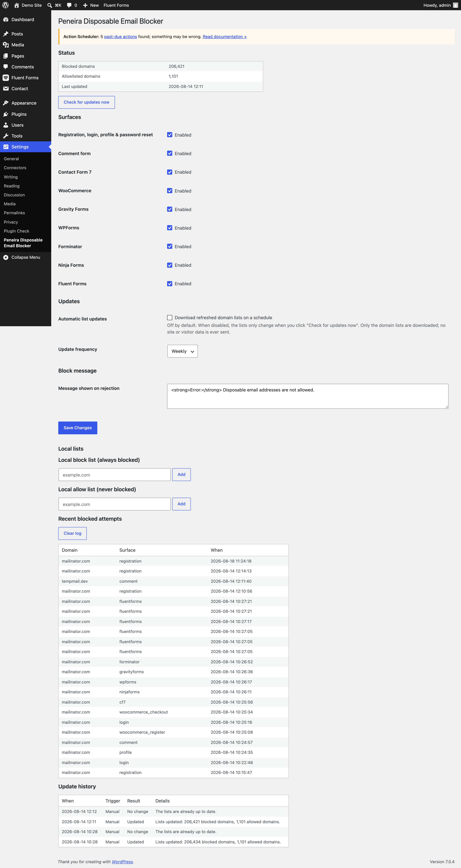
Task: Uncheck the WPForms Enabled checkbox
Action: [x=170, y=228]
